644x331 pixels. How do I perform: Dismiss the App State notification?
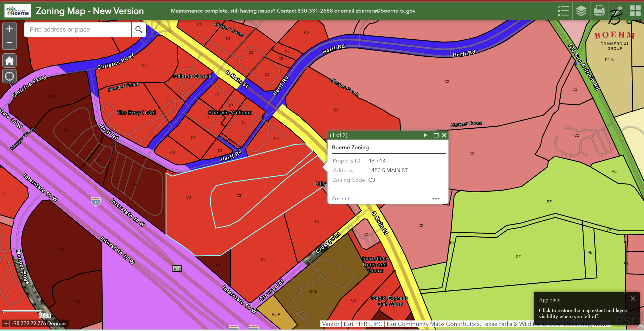click(x=633, y=299)
